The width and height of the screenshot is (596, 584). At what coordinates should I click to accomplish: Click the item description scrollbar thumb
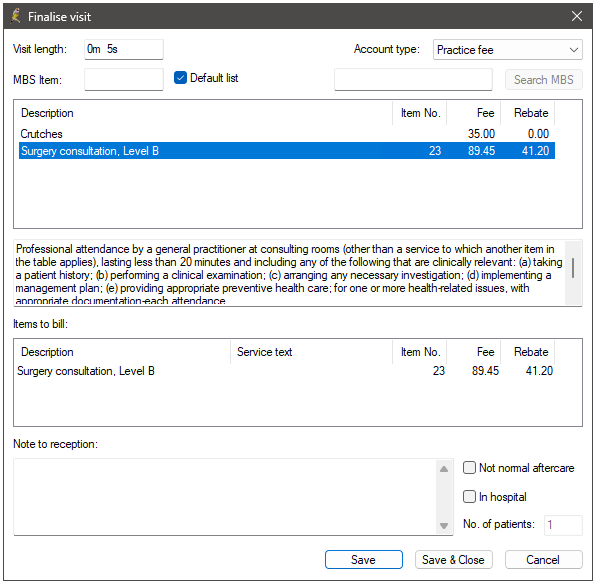coord(573,268)
